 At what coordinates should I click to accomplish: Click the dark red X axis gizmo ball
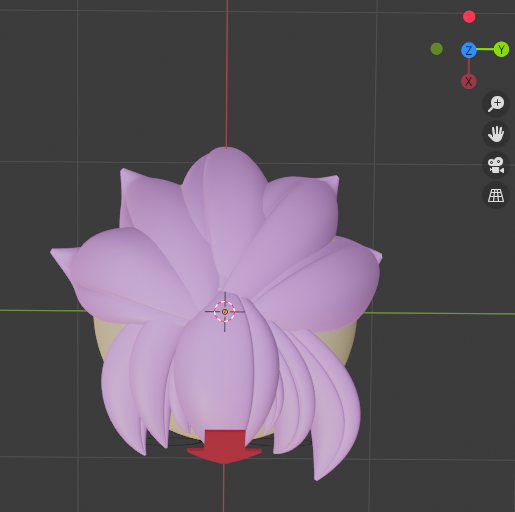469,81
